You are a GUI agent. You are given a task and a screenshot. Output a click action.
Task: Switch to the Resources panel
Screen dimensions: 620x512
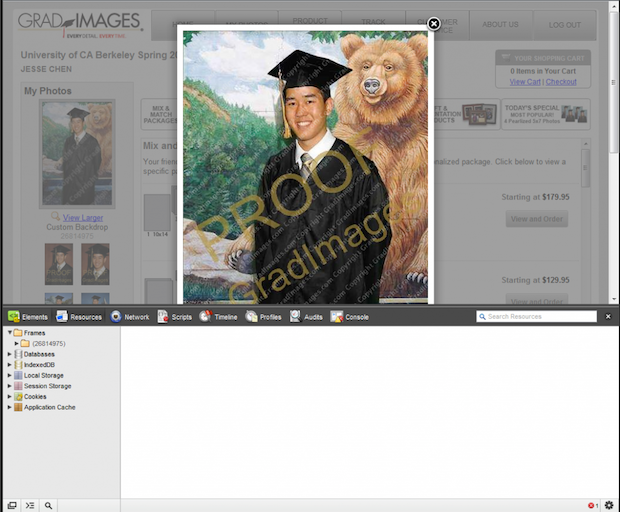tap(79, 317)
